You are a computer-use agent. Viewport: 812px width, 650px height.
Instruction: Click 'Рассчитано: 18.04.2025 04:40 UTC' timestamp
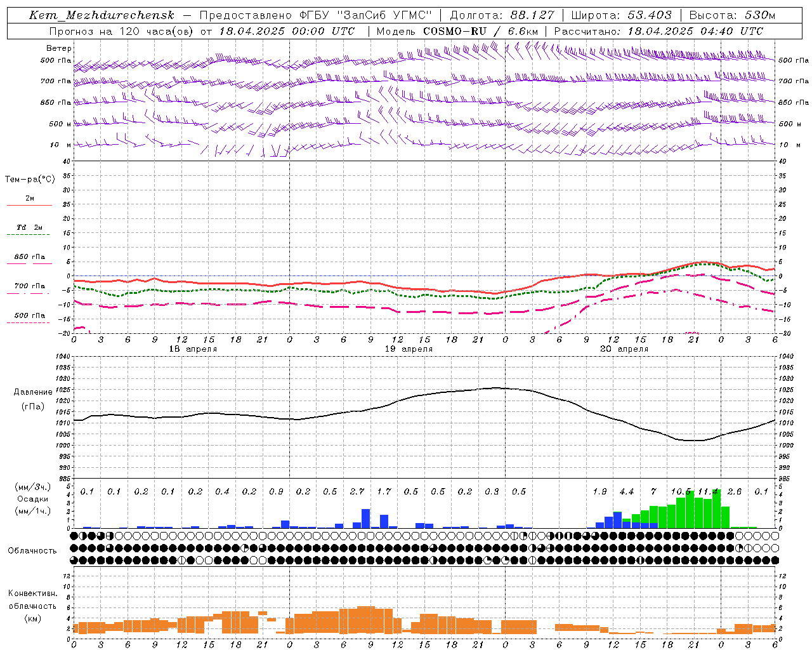click(x=658, y=31)
